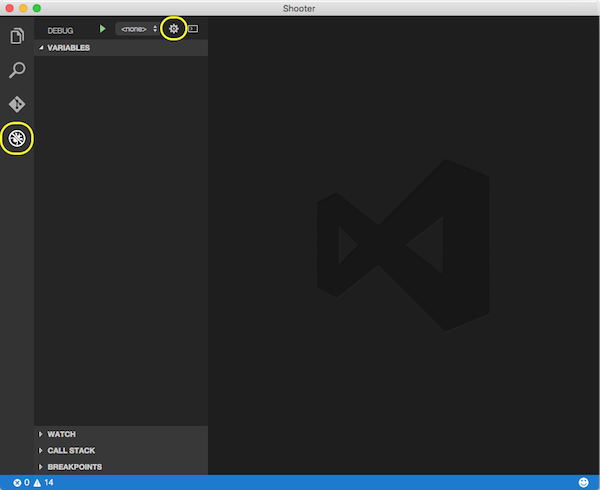Click the warnings count 14

coord(43,483)
